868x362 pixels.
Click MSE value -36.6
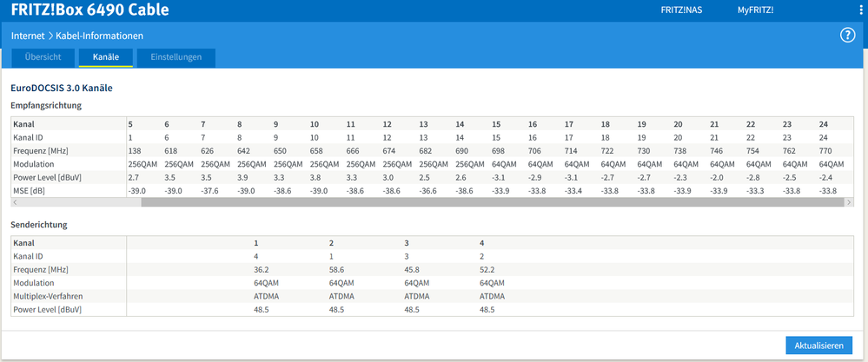[428, 191]
